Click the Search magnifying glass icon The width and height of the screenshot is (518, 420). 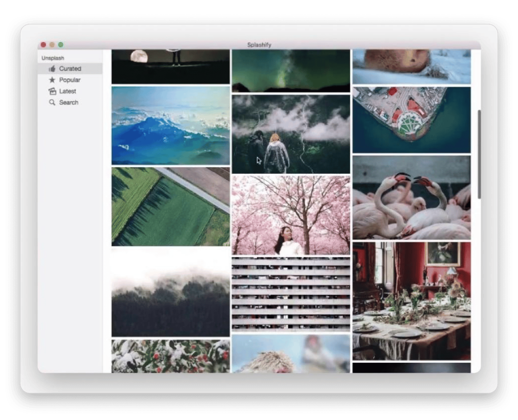tap(52, 102)
